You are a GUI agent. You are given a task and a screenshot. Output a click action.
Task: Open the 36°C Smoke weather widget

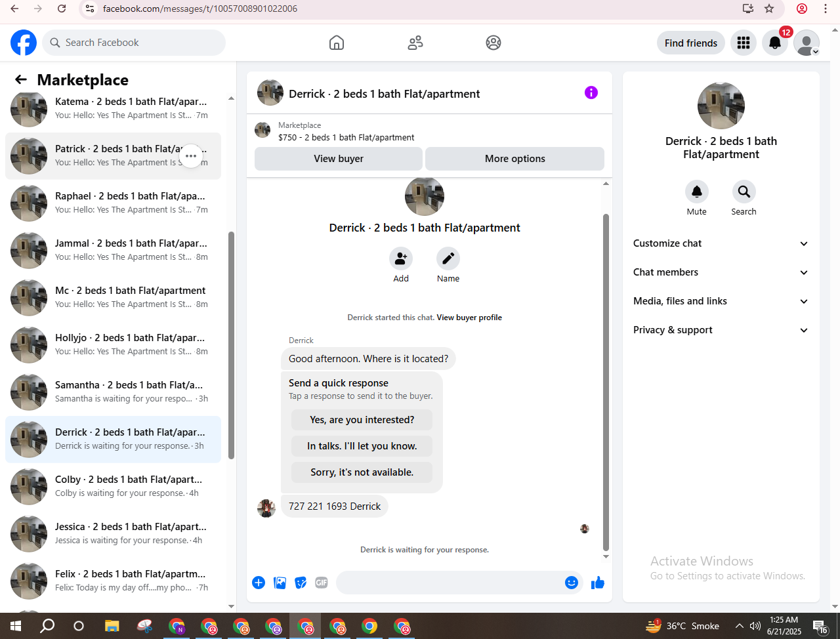pyautogui.click(x=682, y=626)
